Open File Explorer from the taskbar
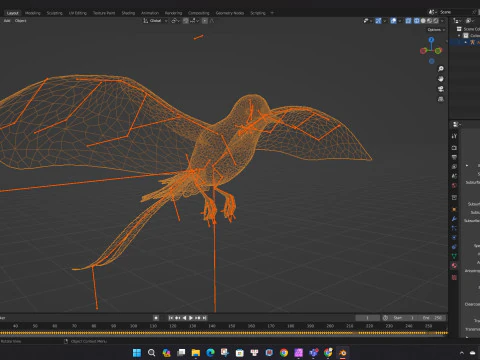The height and width of the screenshot is (360, 480). point(196,353)
